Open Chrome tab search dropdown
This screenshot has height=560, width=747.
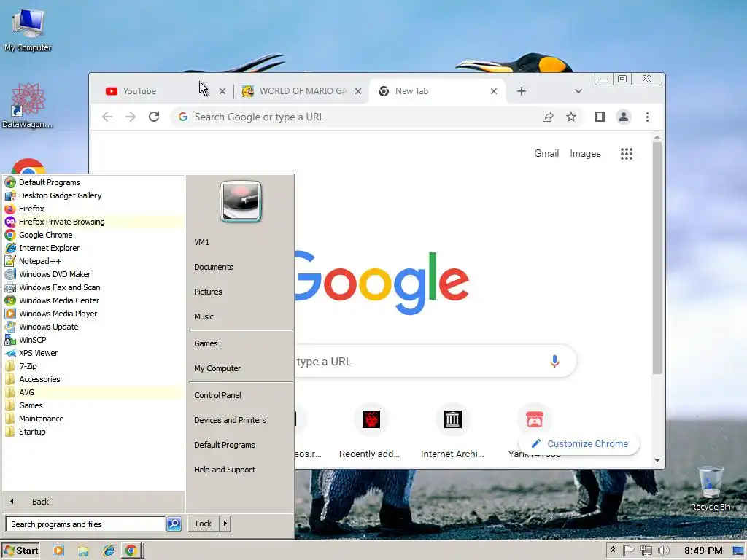coord(578,91)
